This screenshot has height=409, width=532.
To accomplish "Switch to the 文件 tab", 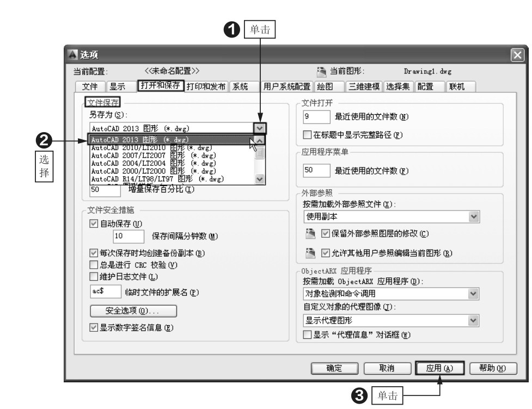I will point(90,86).
